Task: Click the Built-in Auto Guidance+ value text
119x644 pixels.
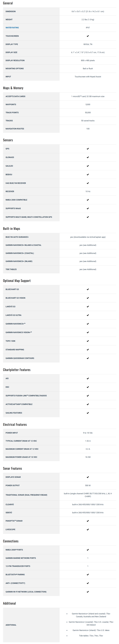Action: (x=88, y=237)
